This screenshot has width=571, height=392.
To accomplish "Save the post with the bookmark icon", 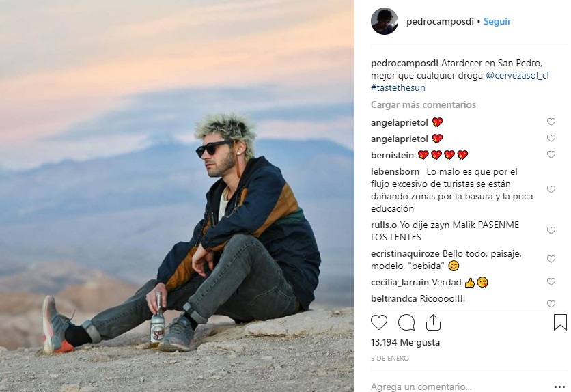I will 560,322.
